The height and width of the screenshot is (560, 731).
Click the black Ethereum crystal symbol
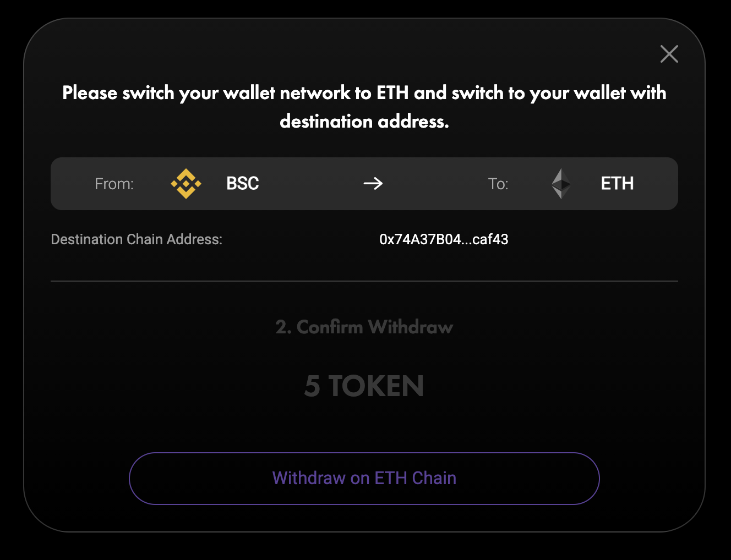coord(560,184)
